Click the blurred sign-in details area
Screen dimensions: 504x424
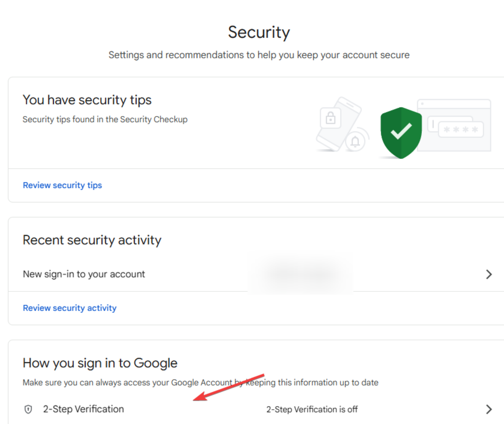pos(300,274)
